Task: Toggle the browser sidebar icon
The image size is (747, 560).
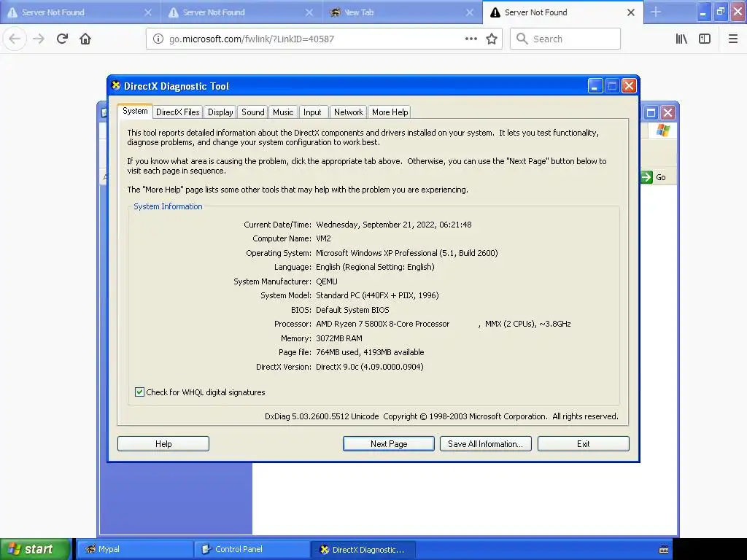Action: [x=705, y=39]
